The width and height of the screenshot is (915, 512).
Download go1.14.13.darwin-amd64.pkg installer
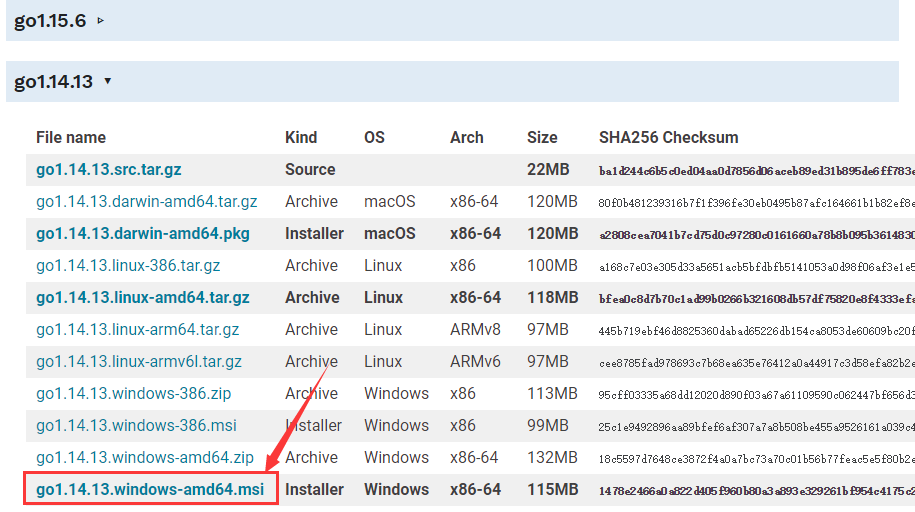click(143, 233)
